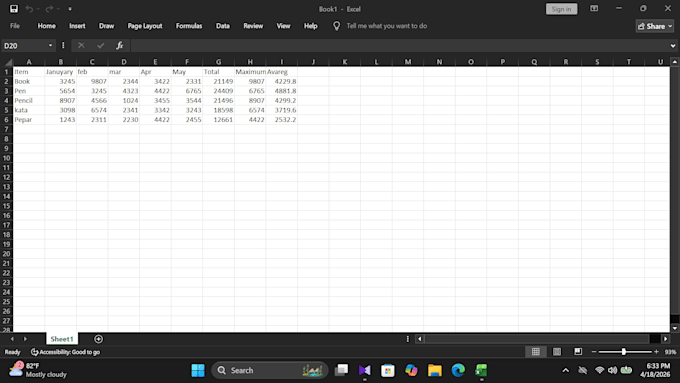Open the Redo history dropdown arrow
The width and height of the screenshot is (680, 383).
(58, 9)
